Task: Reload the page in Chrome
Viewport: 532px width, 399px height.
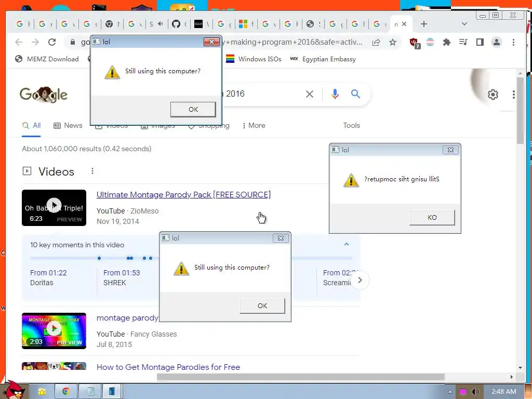Action: click(52, 42)
